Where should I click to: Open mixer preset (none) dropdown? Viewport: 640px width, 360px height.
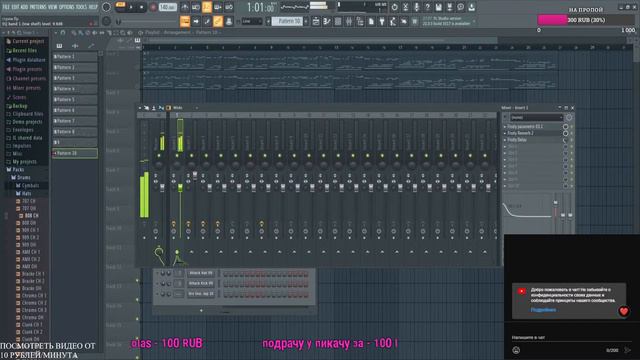click(x=536, y=118)
